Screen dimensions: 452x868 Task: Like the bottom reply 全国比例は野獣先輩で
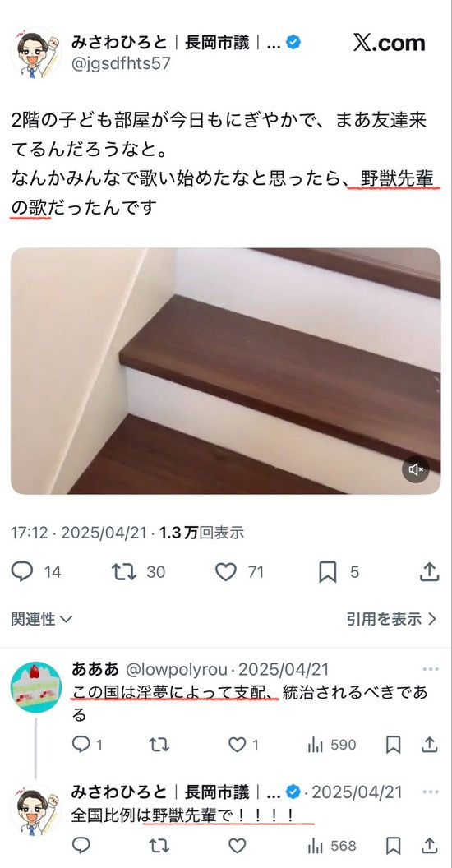[x=238, y=846]
